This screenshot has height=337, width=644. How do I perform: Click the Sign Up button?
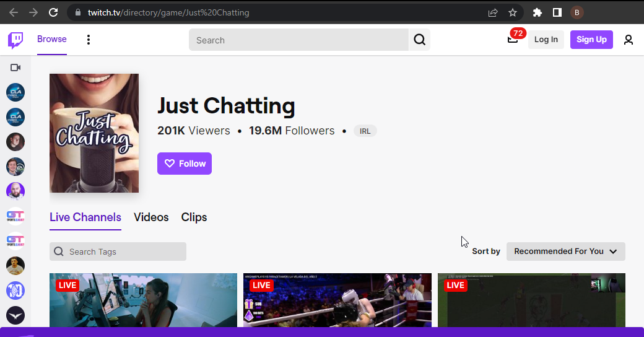591,40
